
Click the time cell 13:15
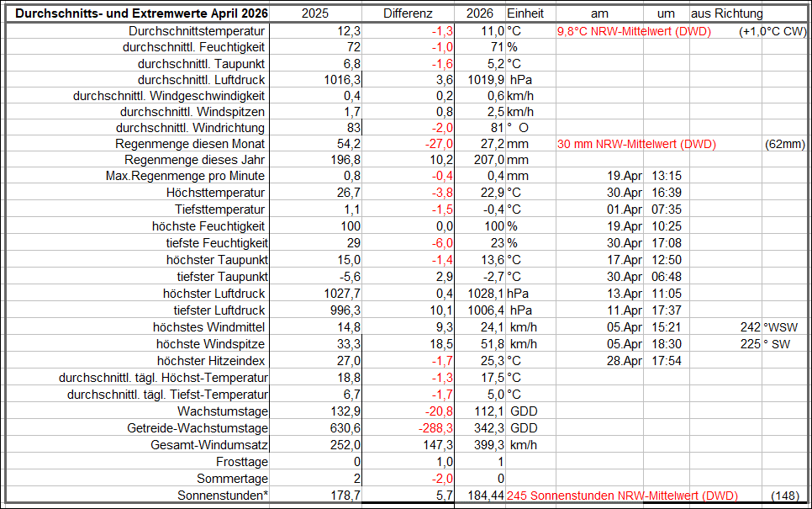pos(667,176)
